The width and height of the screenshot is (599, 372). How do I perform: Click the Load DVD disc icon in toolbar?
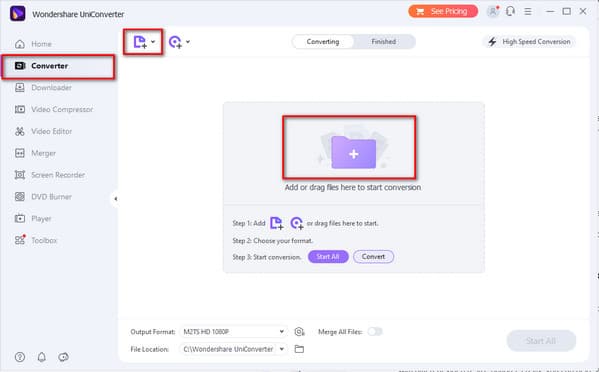click(175, 42)
